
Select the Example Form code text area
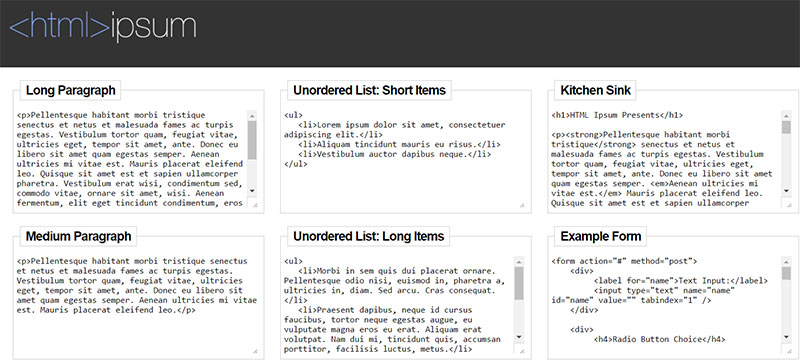pyautogui.click(x=670, y=305)
